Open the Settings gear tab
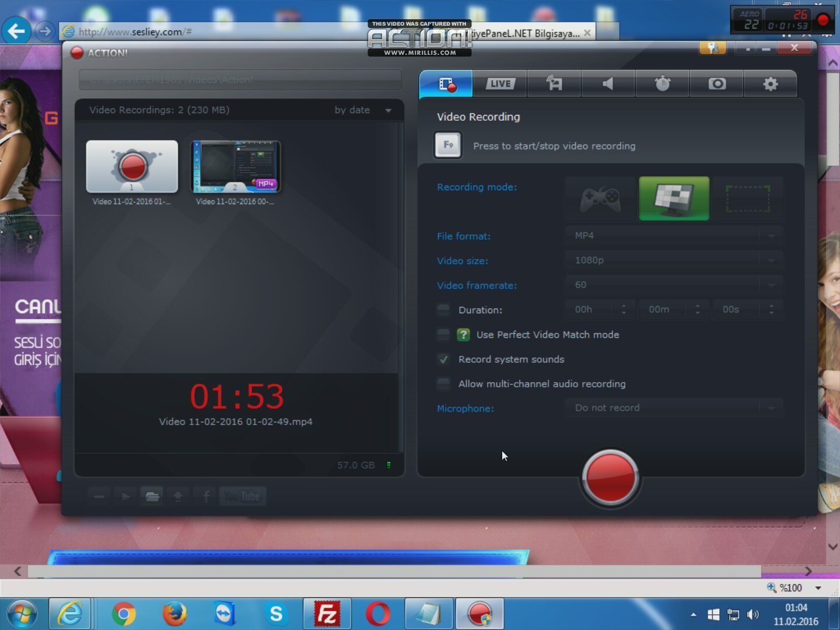 pos(771,84)
